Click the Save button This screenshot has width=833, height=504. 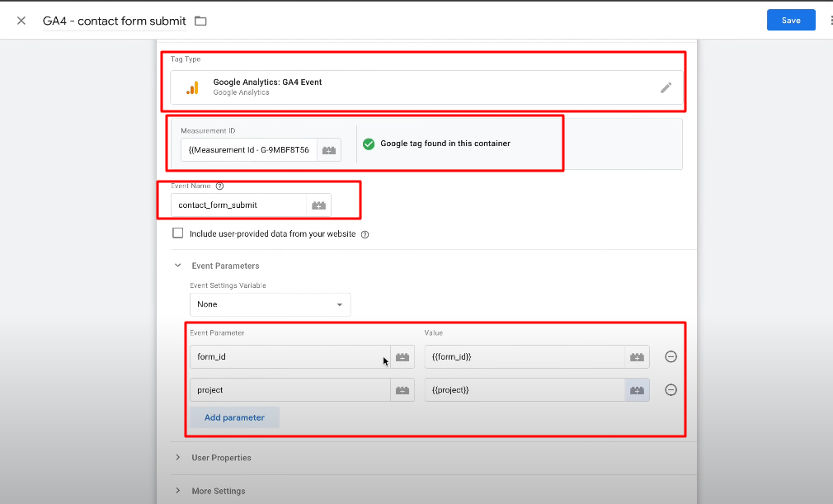coord(790,21)
